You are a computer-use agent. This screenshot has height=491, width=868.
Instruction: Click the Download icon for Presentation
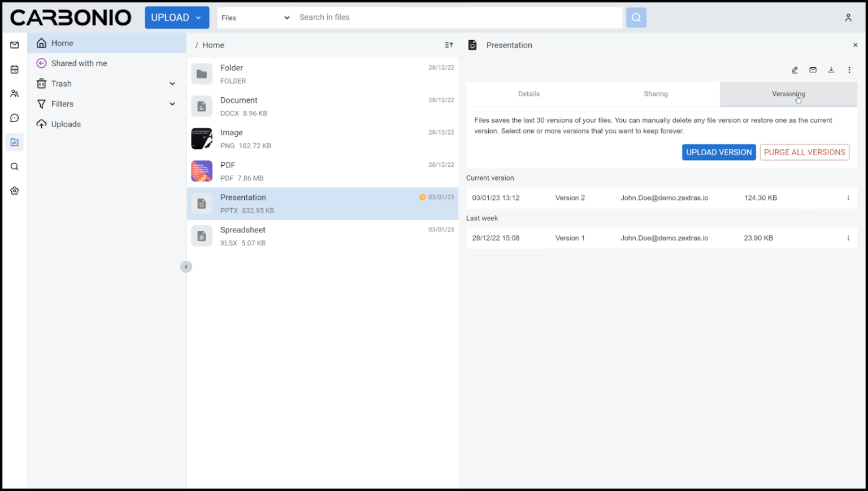coord(831,70)
